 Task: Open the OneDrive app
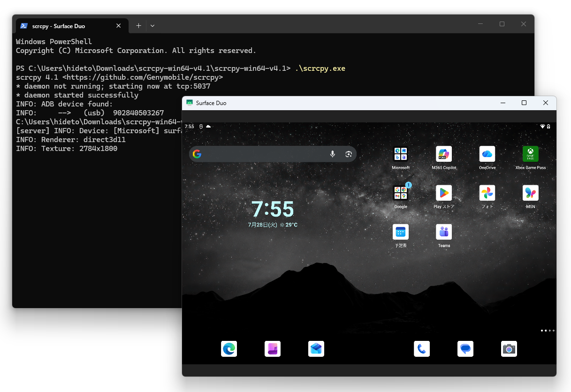[x=487, y=154]
